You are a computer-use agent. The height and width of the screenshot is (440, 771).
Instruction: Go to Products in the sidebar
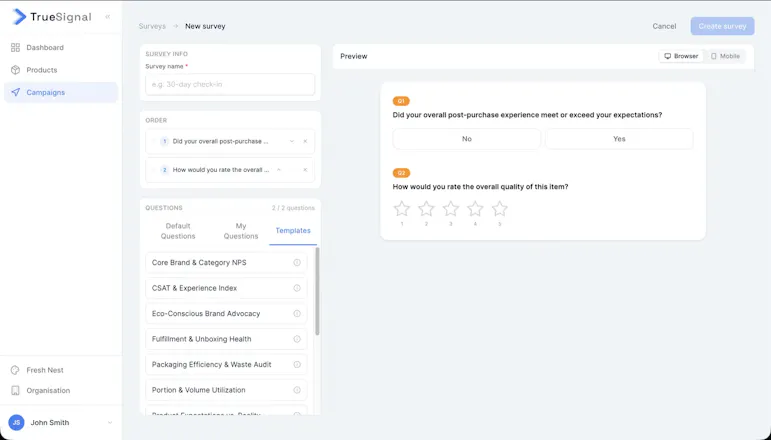click(61, 70)
